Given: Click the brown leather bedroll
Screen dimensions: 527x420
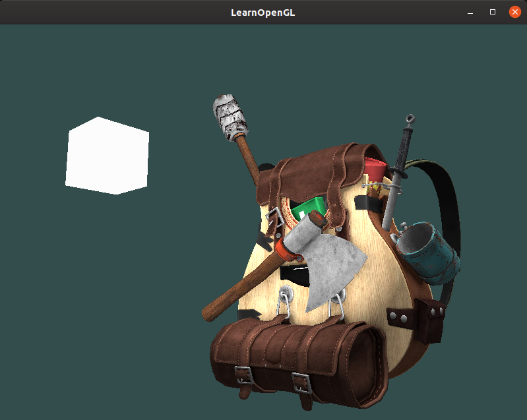Looking at the screenshot, I should tap(297, 356).
